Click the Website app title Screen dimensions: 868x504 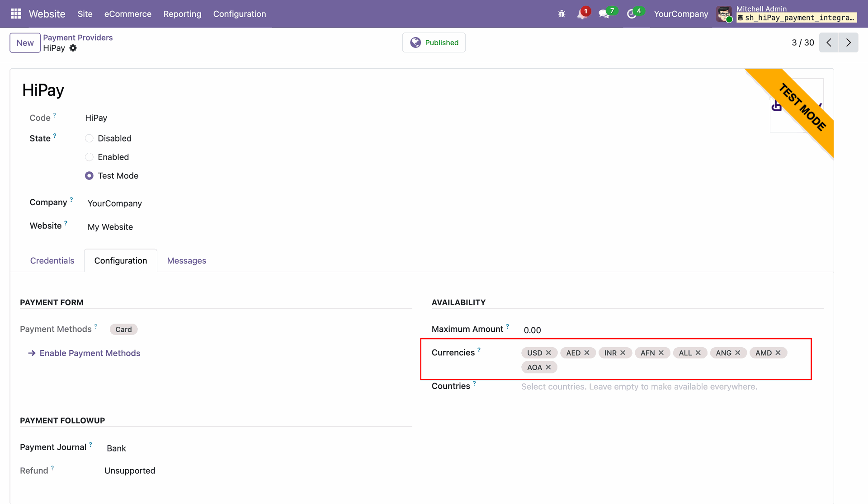pyautogui.click(x=47, y=14)
